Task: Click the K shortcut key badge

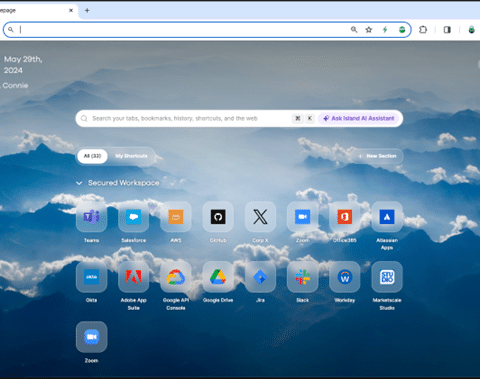Action: [x=310, y=118]
